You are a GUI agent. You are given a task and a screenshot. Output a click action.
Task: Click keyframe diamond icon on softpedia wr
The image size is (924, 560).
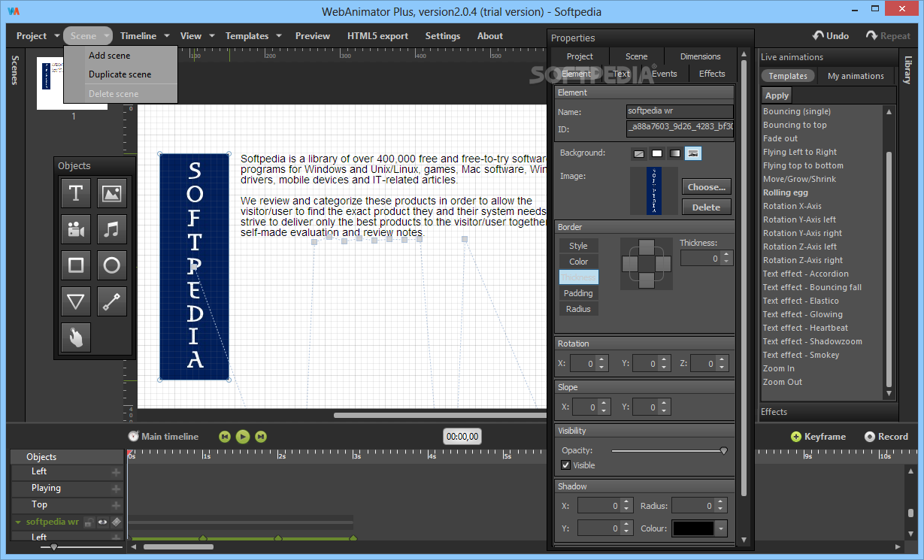pos(116,522)
